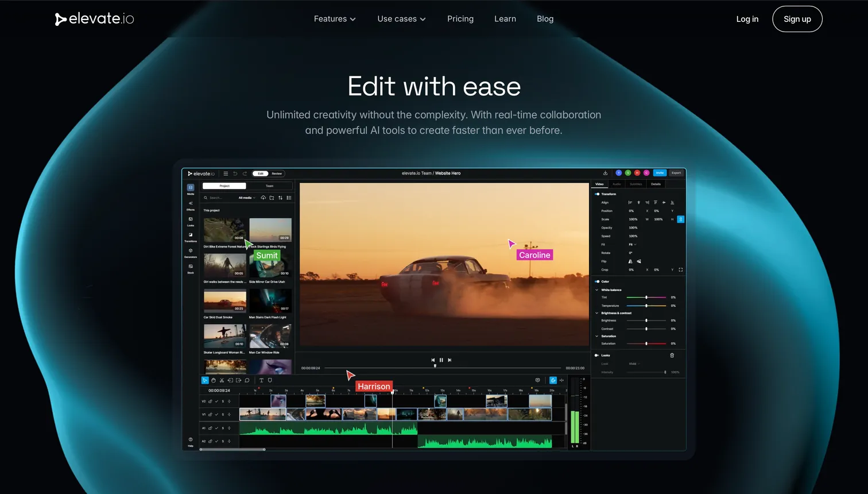Screen dimensions: 868x494
Task: Toggle the Transform section switch off
Action: click(597, 194)
